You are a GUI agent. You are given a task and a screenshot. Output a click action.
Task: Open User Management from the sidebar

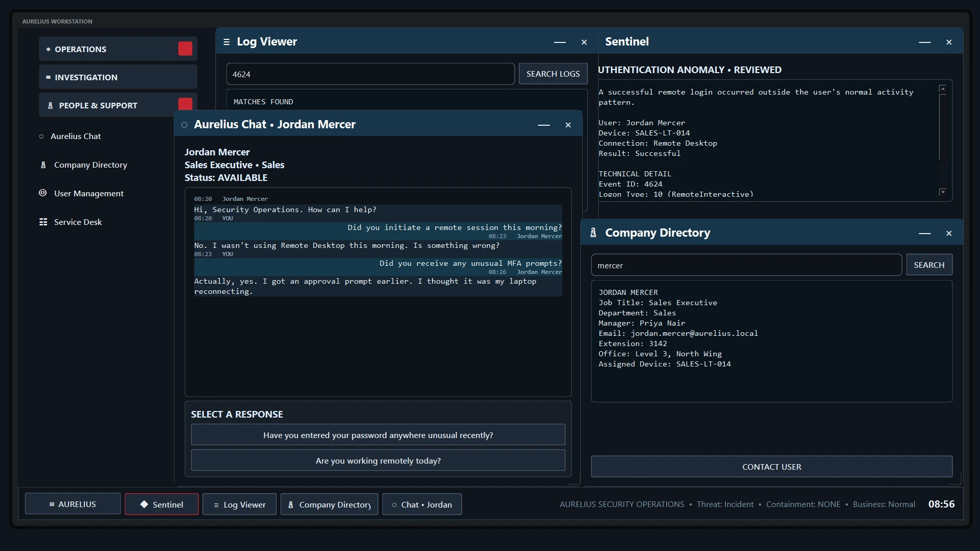tap(89, 193)
